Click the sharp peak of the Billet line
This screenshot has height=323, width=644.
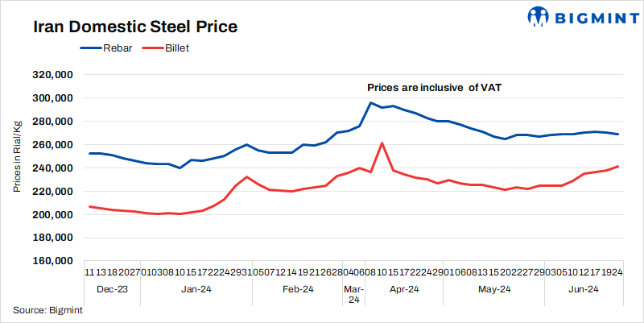pos(382,143)
